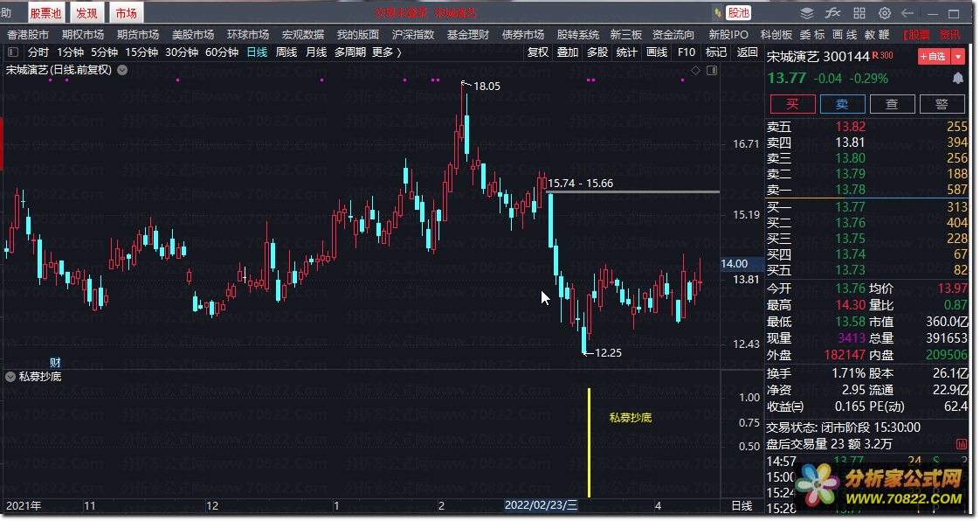Open the 科创板 menu item

click(x=776, y=34)
